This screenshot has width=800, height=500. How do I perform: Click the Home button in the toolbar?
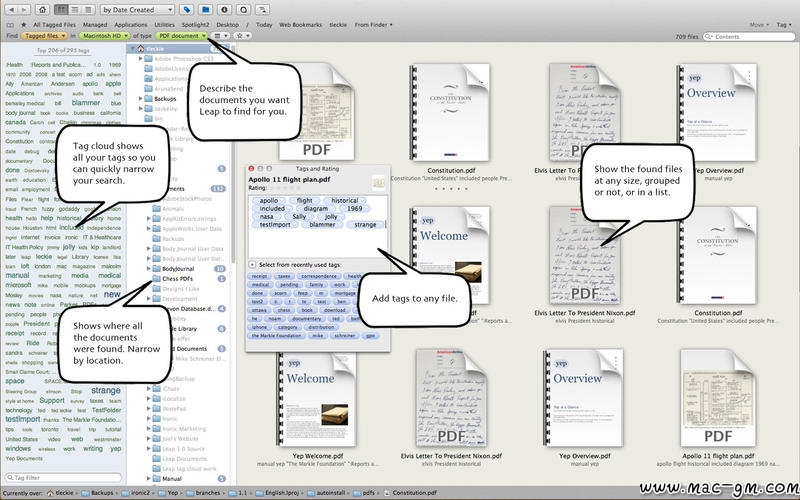42,9
